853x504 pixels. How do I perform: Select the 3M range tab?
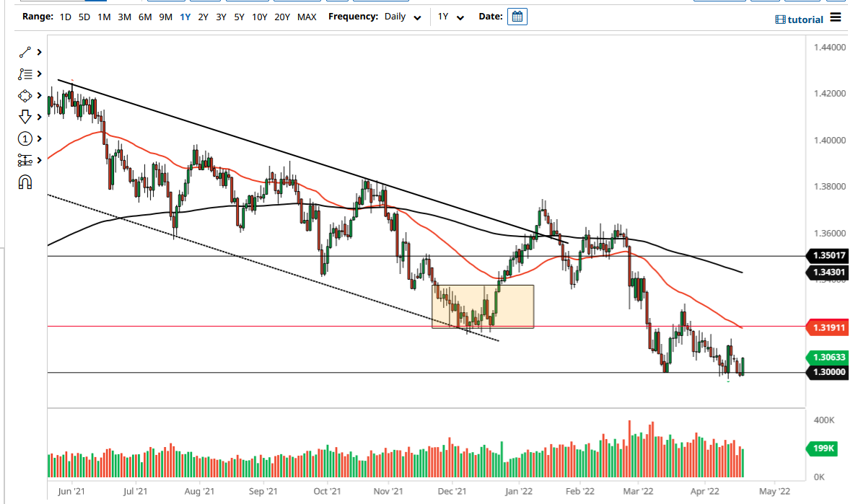[123, 17]
